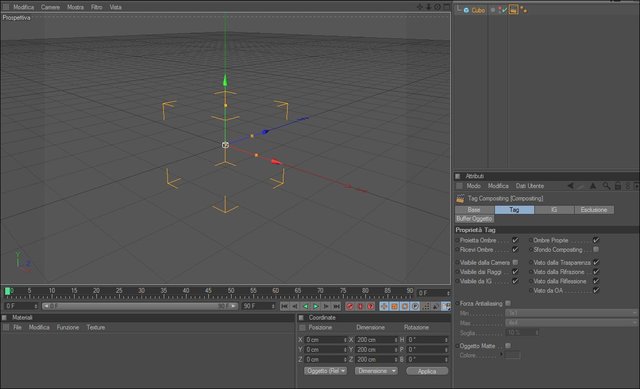Tick the Forza Antialiasing checkbox
640x389 pixels.
pos(508,303)
